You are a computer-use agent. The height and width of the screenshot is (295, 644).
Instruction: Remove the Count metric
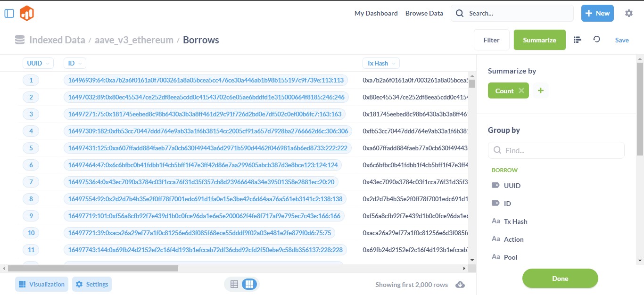coord(521,91)
